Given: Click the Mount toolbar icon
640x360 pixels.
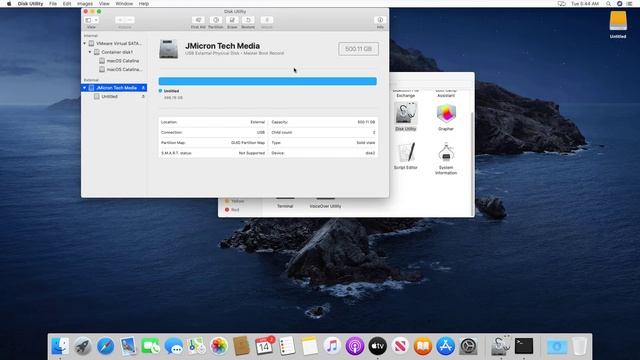Looking at the screenshot, I should 267,20.
